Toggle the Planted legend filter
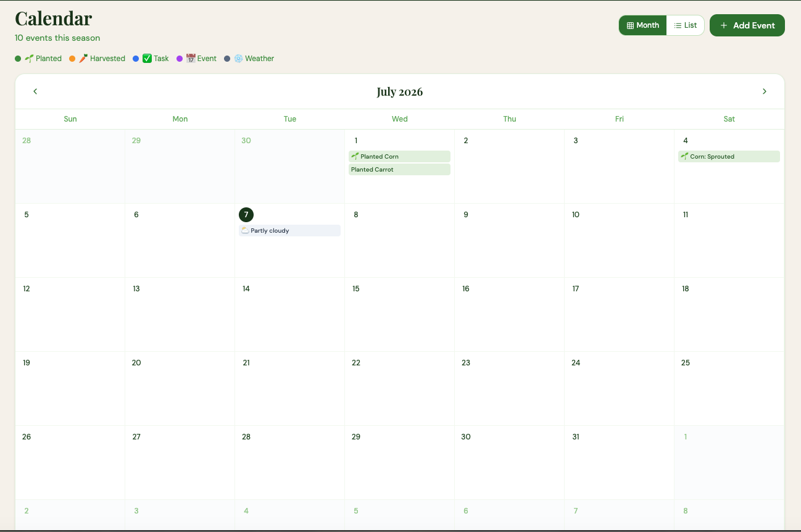Image resolution: width=801 pixels, height=532 pixels. pyautogui.click(x=38, y=59)
